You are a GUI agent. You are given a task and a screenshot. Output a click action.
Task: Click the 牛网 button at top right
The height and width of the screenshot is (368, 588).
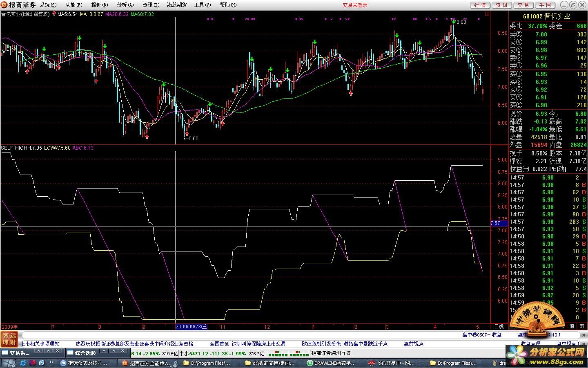pyautogui.click(x=545, y=5)
